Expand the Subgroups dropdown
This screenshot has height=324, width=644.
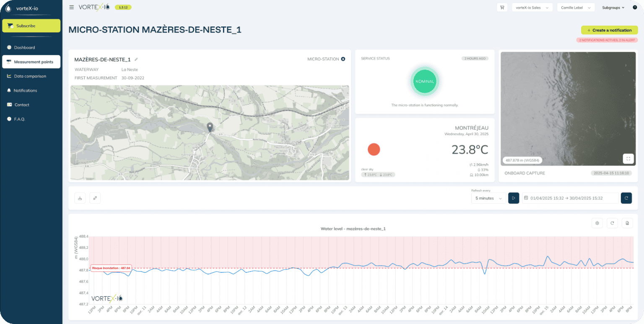coord(613,7)
